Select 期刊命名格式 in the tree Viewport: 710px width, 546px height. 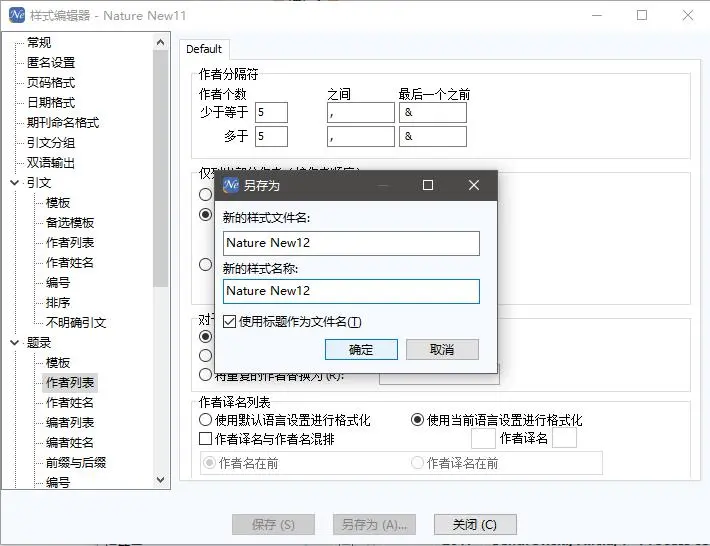pos(62,122)
